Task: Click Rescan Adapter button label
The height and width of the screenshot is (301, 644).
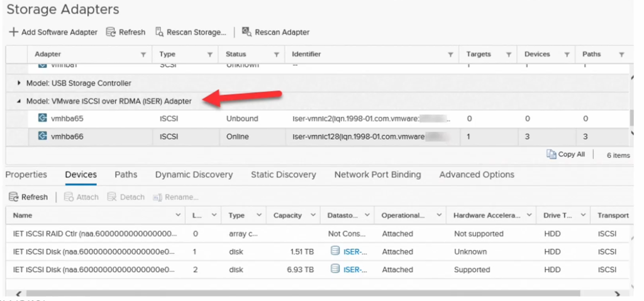Action: coord(282,32)
